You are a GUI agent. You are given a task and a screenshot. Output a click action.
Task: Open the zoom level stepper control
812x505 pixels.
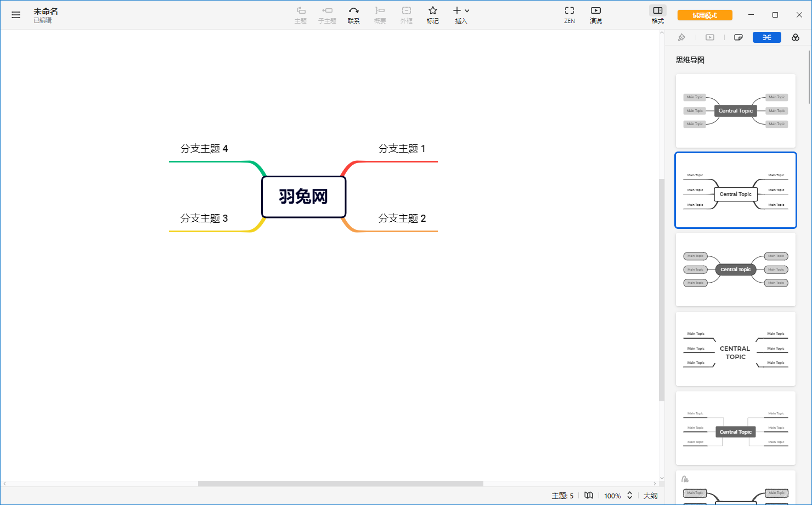pyautogui.click(x=629, y=495)
